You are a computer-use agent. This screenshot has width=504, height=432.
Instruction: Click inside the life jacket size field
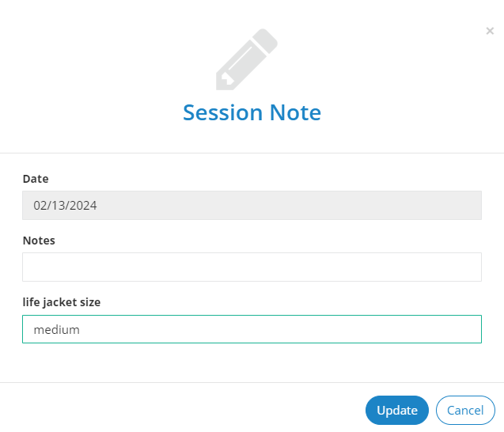[x=252, y=329]
